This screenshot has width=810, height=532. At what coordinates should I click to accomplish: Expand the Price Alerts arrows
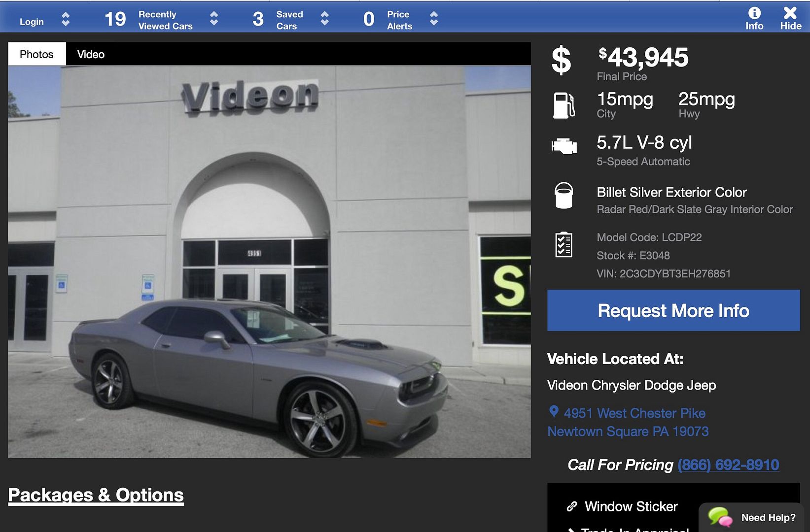pyautogui.click(x=434, y=19)
